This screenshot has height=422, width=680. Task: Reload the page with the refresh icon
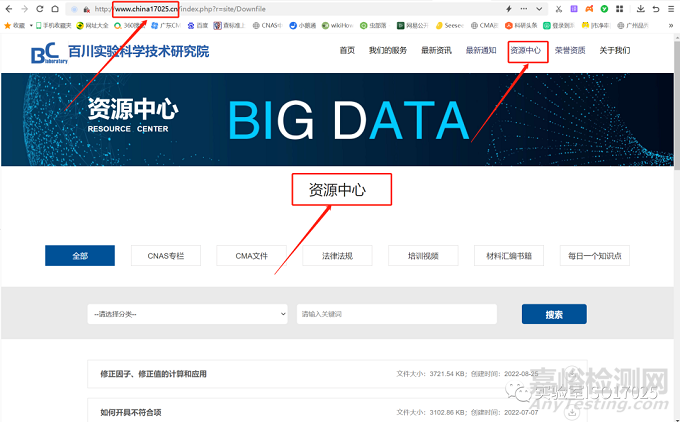[x=39, y=9]
